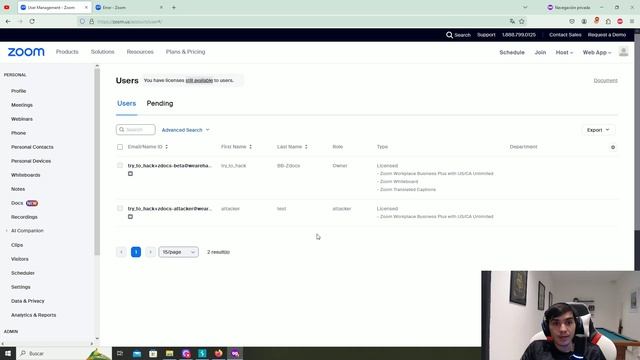Screen dimensions: 640x360
Task: Open Firefox from the taskbar
Action: point(218,353)
